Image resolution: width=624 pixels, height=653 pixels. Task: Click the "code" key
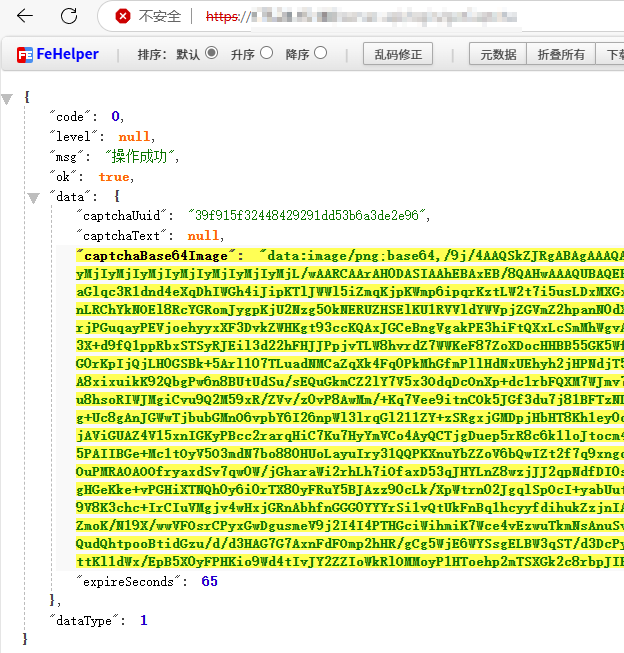click(x=70, y=117)
